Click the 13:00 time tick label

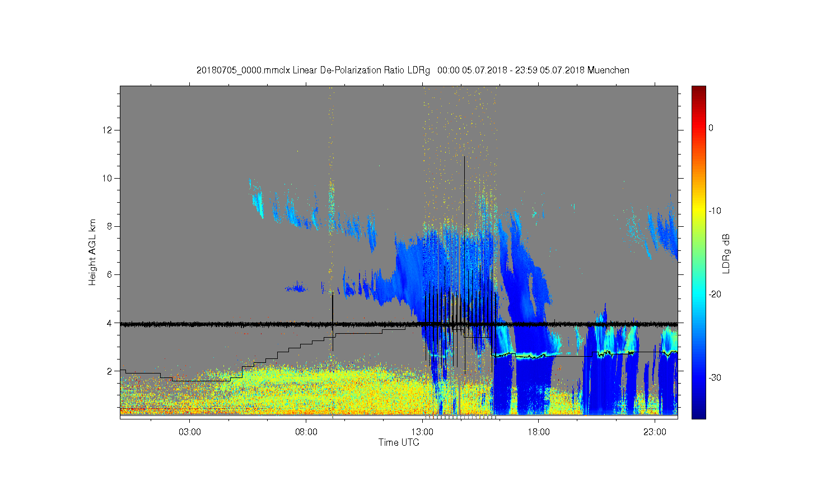pos(422,432)
